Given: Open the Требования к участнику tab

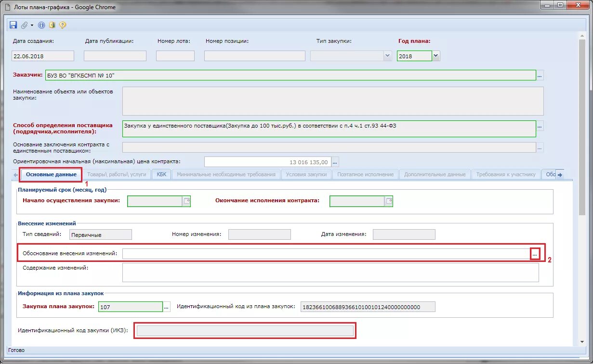Looking at the screenshot, I should pyautogui.click(x=506, y=174).
